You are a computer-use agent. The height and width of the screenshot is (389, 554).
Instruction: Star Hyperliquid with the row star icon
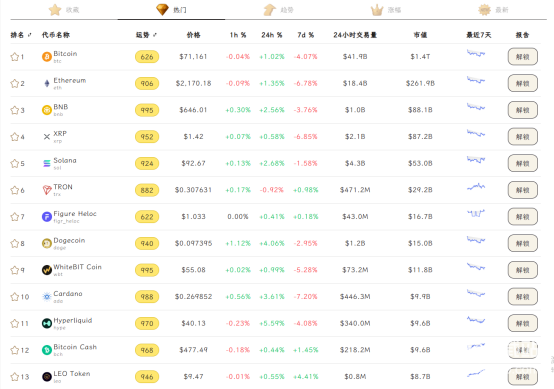14,324
